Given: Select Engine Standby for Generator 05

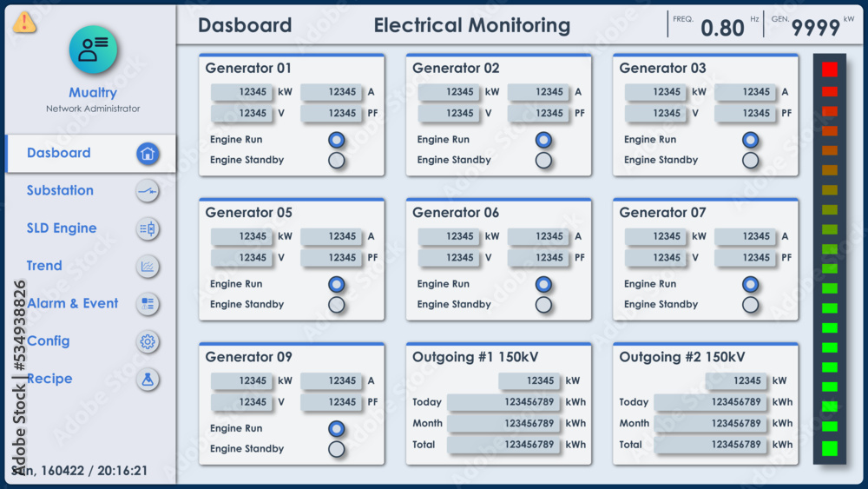Looking at the screenshot, I should 336,305.
